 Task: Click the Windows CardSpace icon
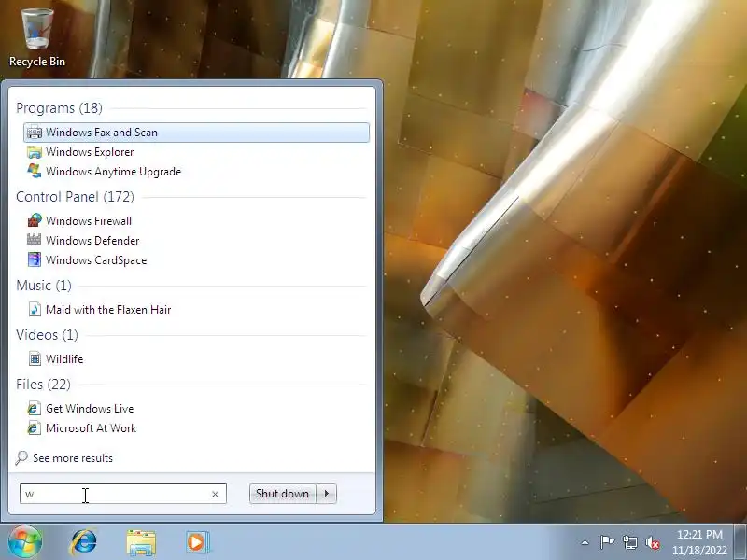[35, 259]
